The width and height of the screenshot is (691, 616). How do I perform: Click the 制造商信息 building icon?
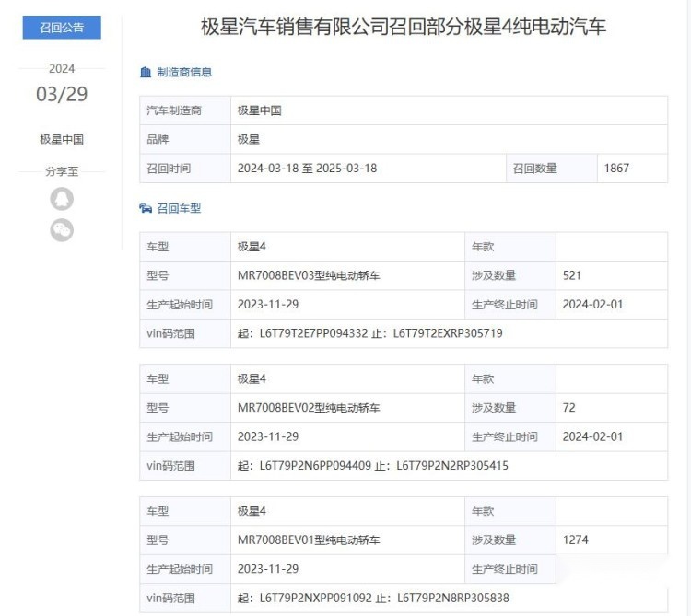146,72
